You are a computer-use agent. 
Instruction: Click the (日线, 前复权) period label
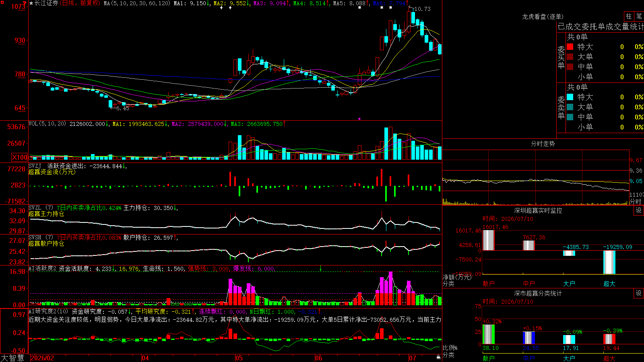click(x=80, y=3)
